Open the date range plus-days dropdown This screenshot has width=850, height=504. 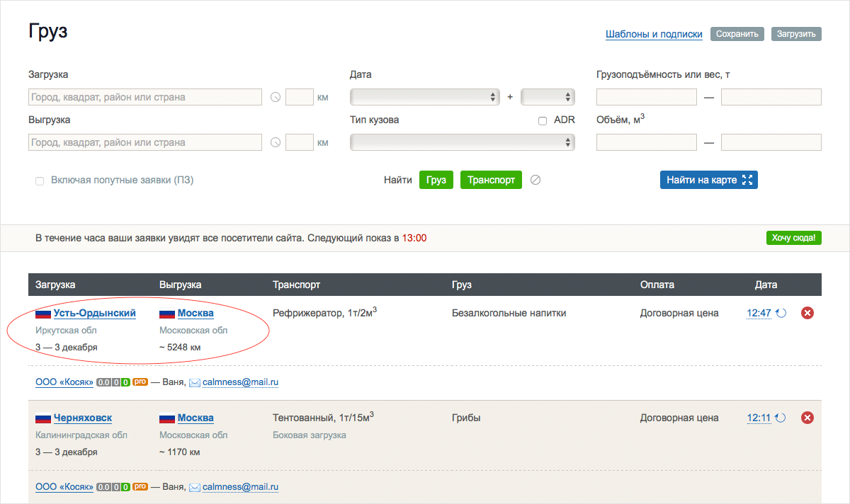548,97
